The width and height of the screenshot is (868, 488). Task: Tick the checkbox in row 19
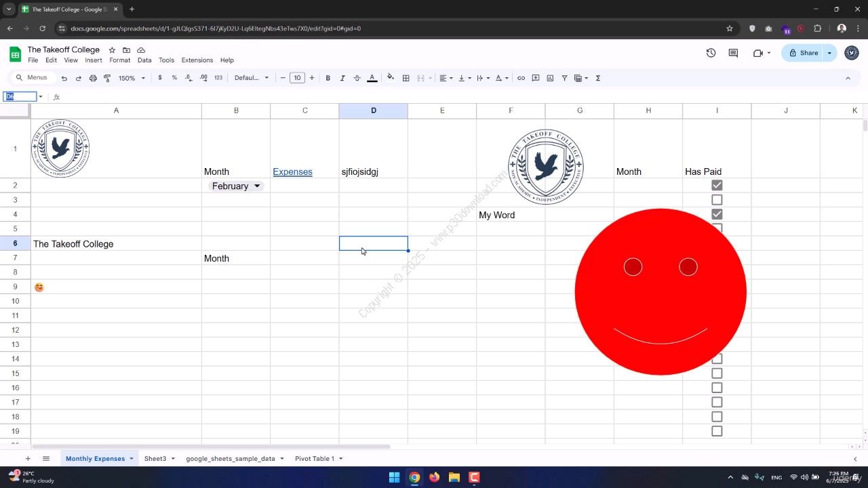tap(717, 431)
